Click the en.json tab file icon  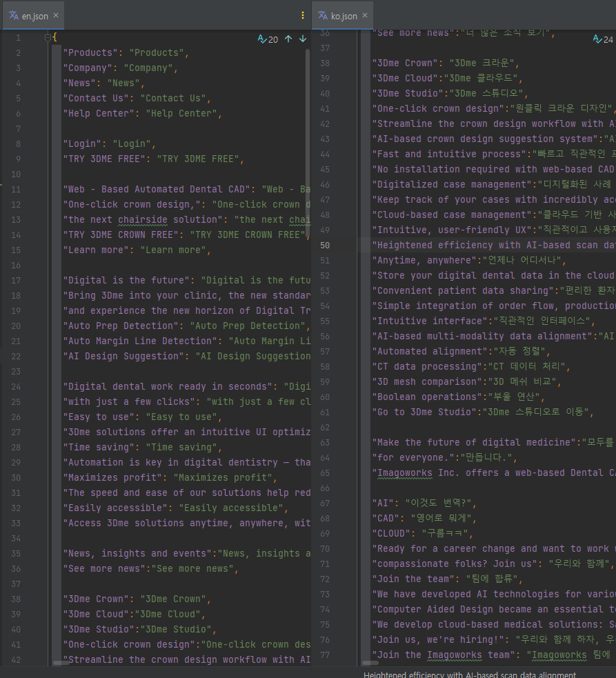[14, 16]
